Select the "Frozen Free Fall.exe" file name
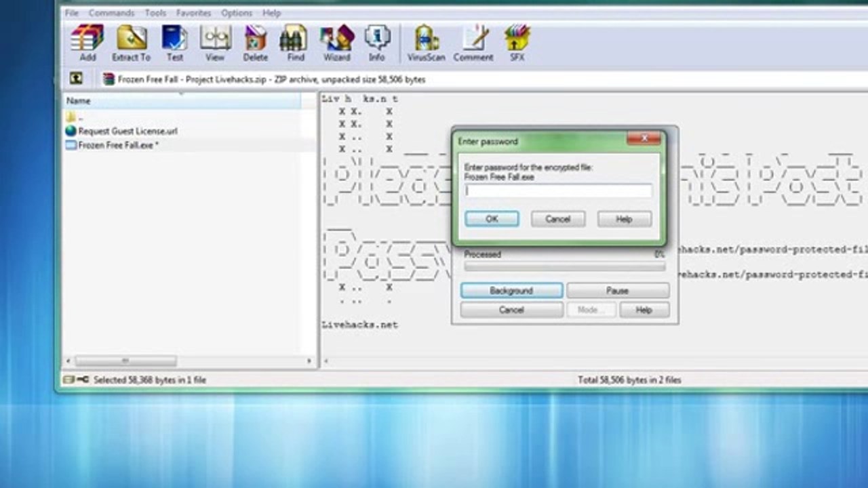Image resolution: width=868 pixels, height=488 pixels. click(x=117, y=145)
